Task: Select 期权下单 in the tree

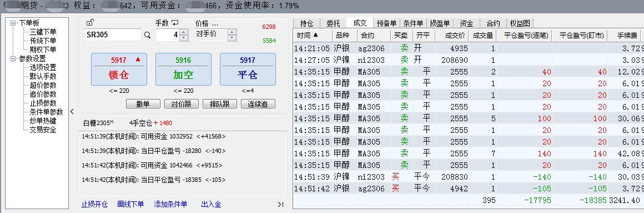Action: click(43, 49)
